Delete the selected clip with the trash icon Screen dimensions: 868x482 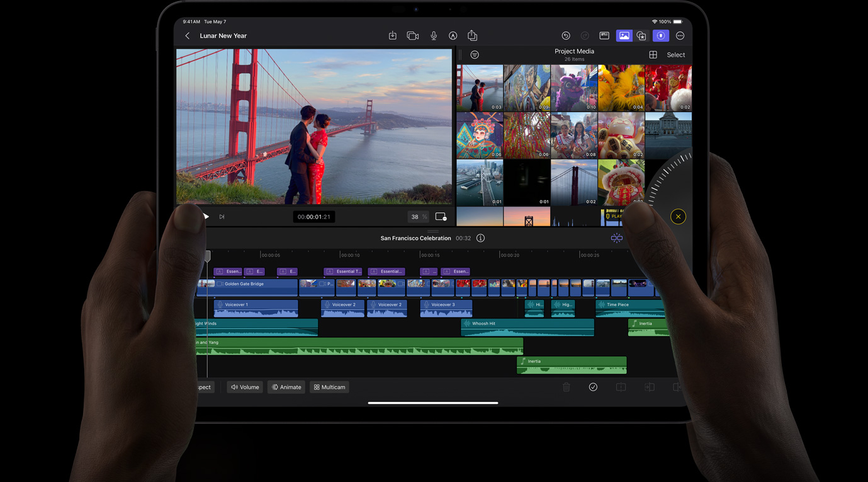(566, 387)
